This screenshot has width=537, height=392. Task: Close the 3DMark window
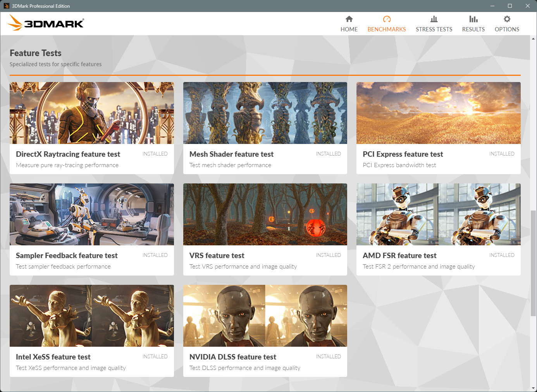pyautogui.click(x=528, y=6)
